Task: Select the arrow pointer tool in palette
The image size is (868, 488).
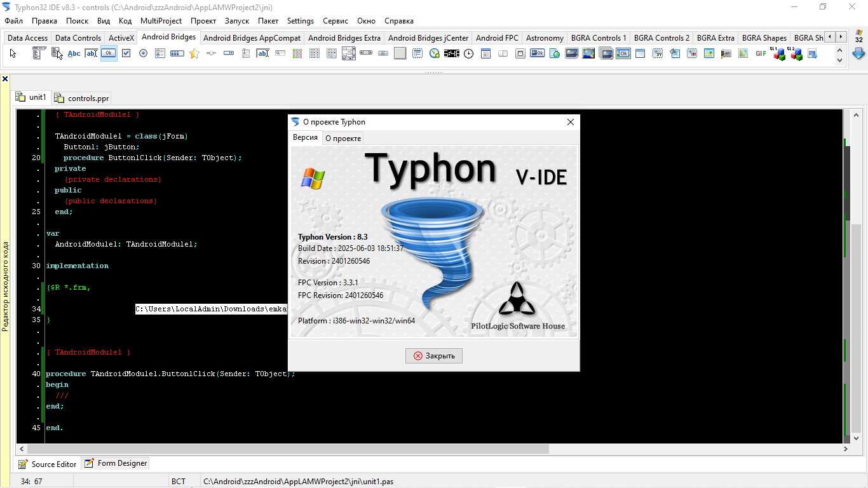Action: (13, 53)
